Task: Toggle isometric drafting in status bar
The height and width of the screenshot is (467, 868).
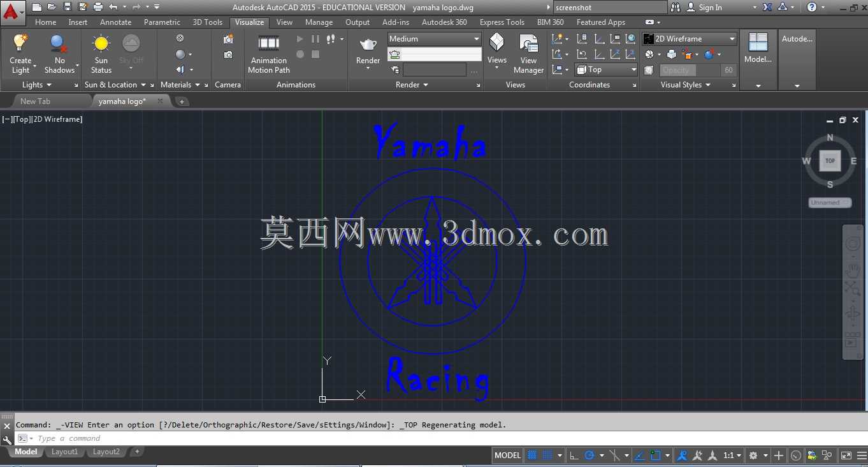Action: point(614,456)
